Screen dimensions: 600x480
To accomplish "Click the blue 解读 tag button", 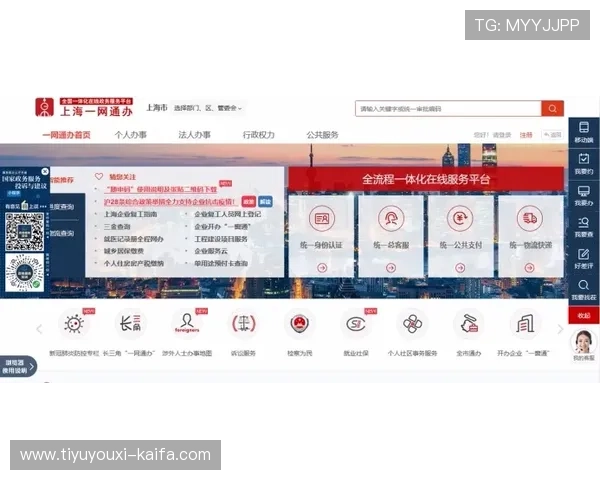I will click(265, 202).
